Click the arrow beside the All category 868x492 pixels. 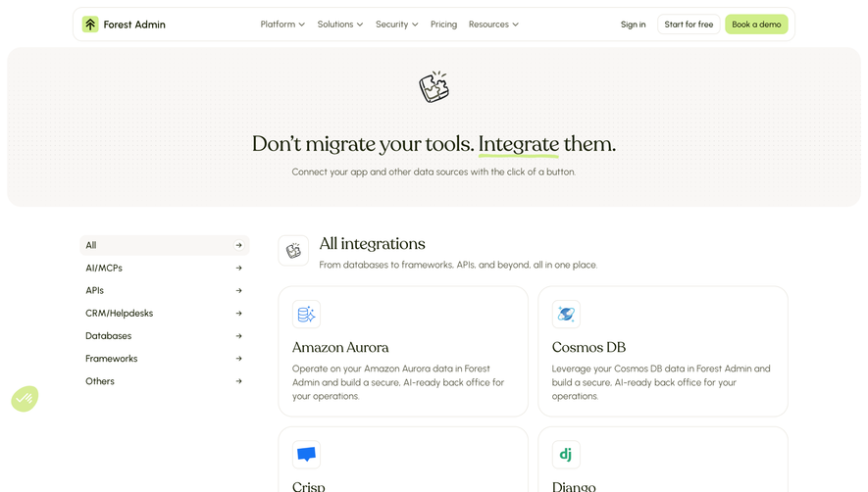pyautogui.click(x=238, y=245)
